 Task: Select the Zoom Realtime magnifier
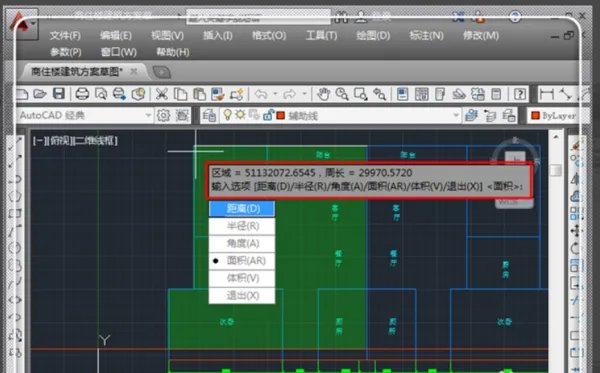(x=342, y=94)
